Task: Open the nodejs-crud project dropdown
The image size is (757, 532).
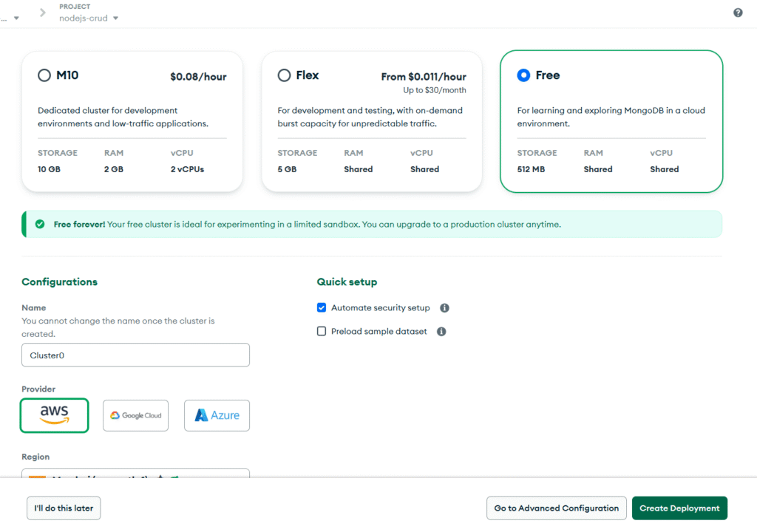Action: [x=89, y=18]
